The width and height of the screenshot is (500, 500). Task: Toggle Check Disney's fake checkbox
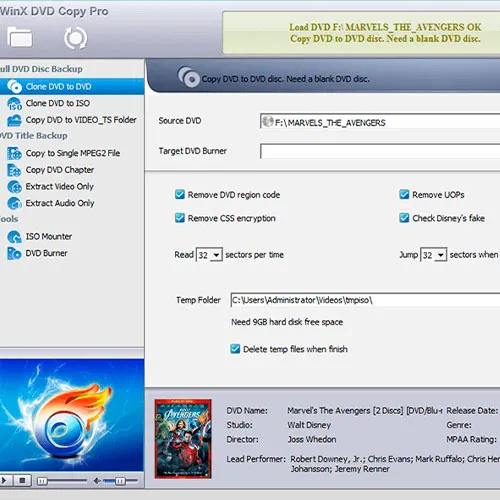point(404,218)
